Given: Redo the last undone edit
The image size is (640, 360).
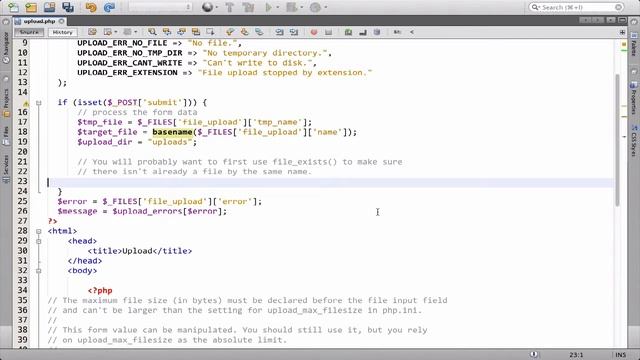Looking at the screenshot, I should pyautogui.click(x=109, y=7).
